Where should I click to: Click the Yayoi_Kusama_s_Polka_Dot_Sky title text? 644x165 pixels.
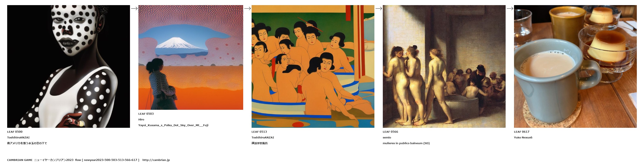click(x=173, y=125)
